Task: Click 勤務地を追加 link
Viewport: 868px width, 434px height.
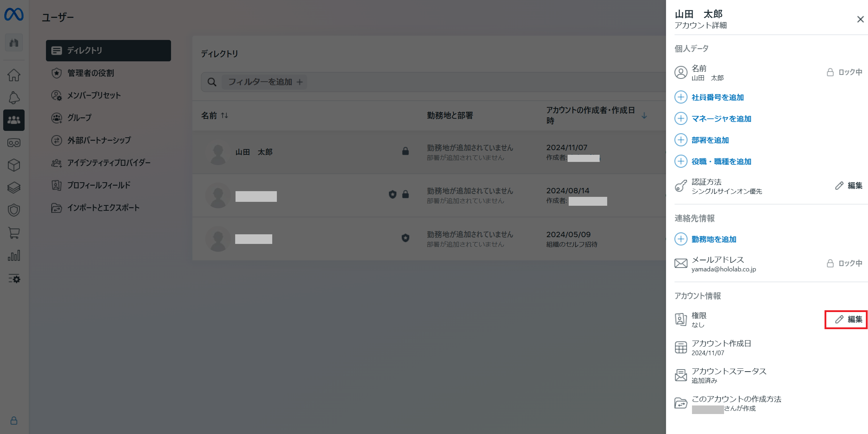Action: (x=714, y=239)
